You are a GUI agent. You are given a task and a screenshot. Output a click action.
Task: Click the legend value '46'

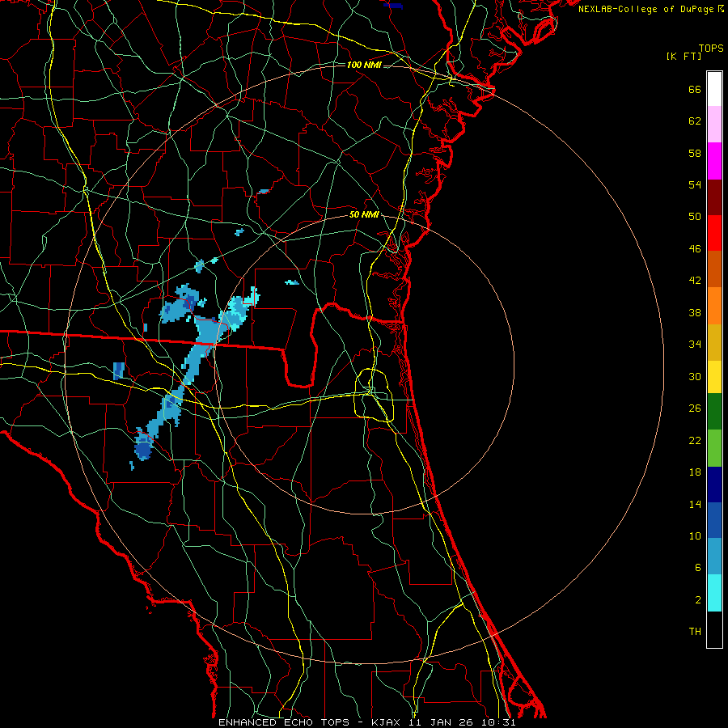pyautogui.click(x=695, y=249)
